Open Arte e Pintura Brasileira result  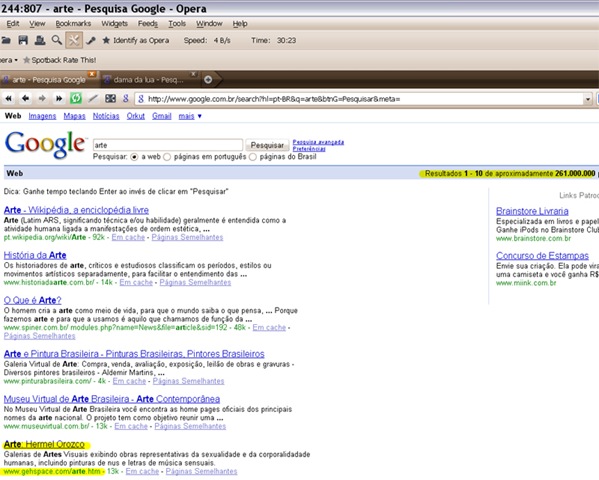click(x=134, y=354)
